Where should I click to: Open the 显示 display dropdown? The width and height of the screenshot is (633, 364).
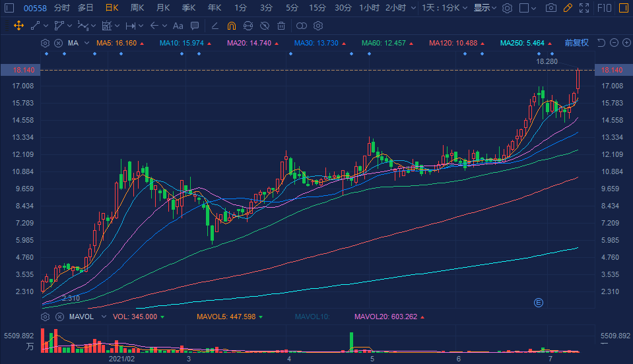(485, 8)
